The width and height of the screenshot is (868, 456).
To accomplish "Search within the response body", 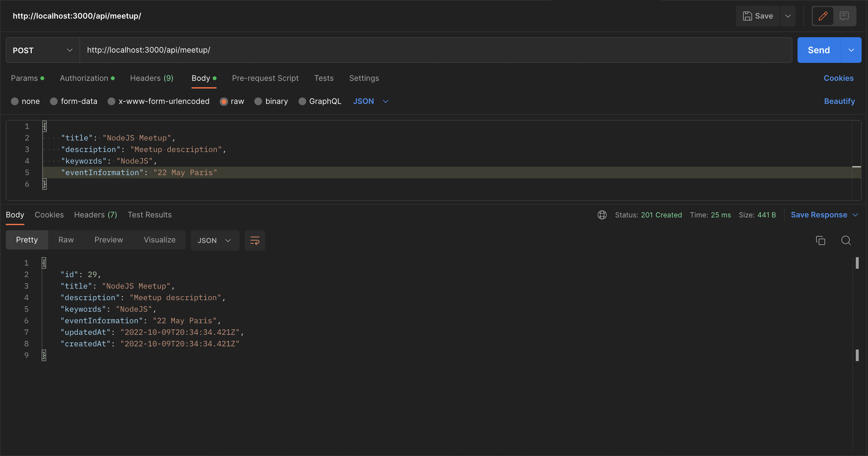I will pos(846,241).
